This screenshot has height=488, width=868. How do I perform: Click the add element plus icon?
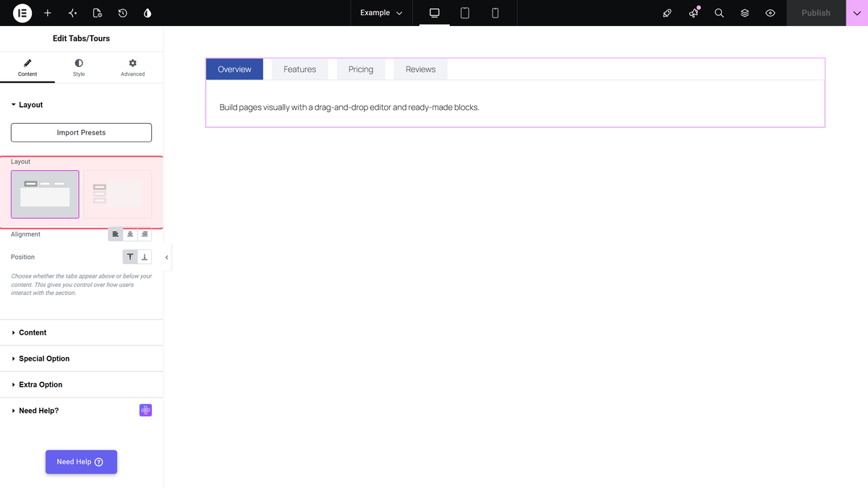click(48, 13)
